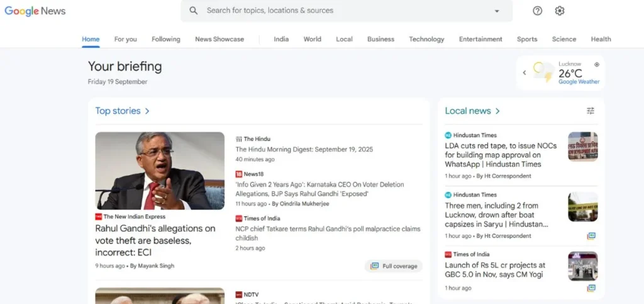644x304 pixels.
Task: Open the Help question mark icon
Action: pyautogui.click(x=537, y=11)
